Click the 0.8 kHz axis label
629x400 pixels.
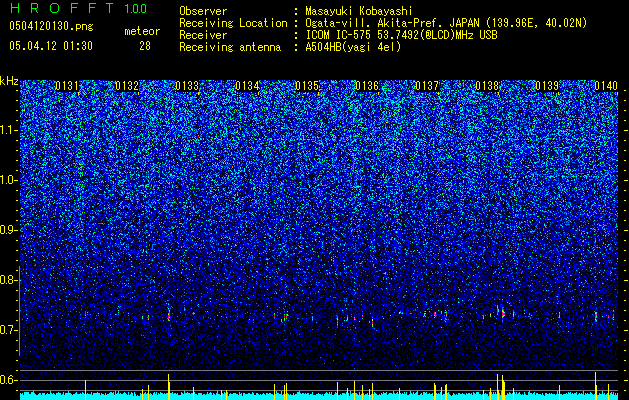9,280
